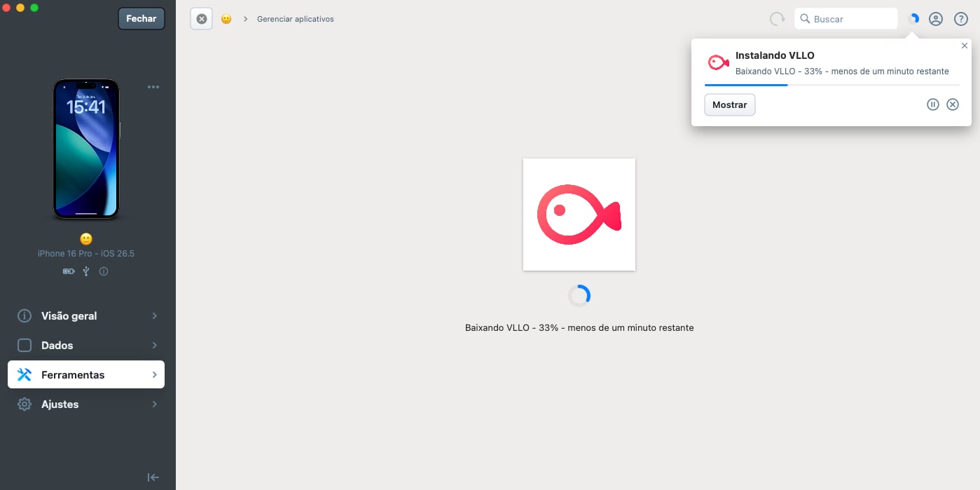
Task: Expand the Ajustes chevron
Action: point(154,404)
